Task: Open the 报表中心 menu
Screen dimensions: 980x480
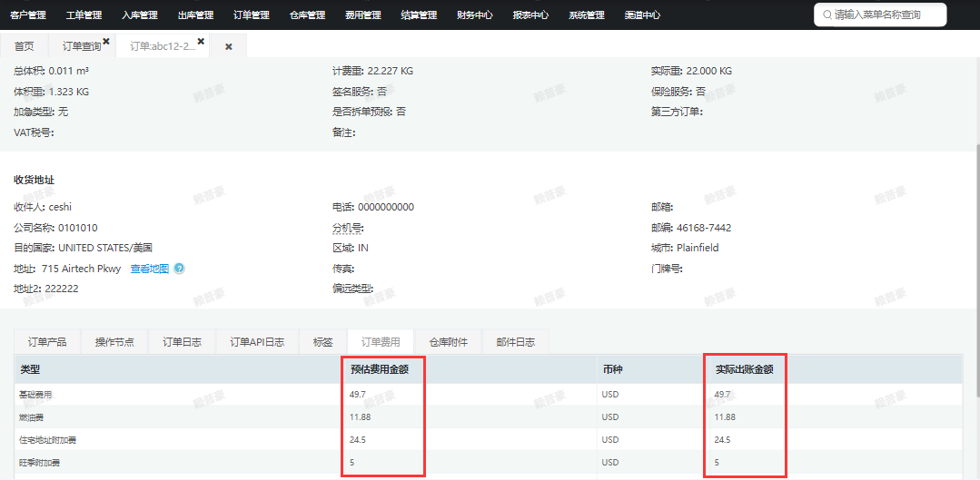Action: 530,15
